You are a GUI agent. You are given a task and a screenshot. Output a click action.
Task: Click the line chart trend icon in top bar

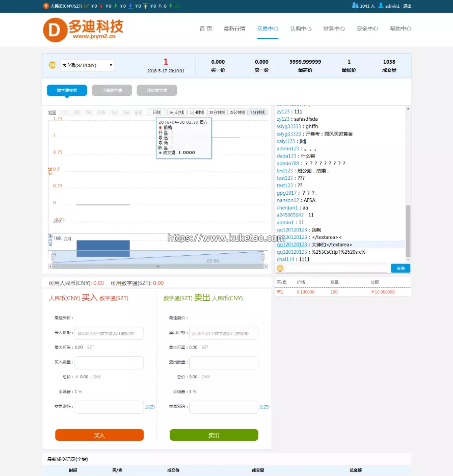87,6
